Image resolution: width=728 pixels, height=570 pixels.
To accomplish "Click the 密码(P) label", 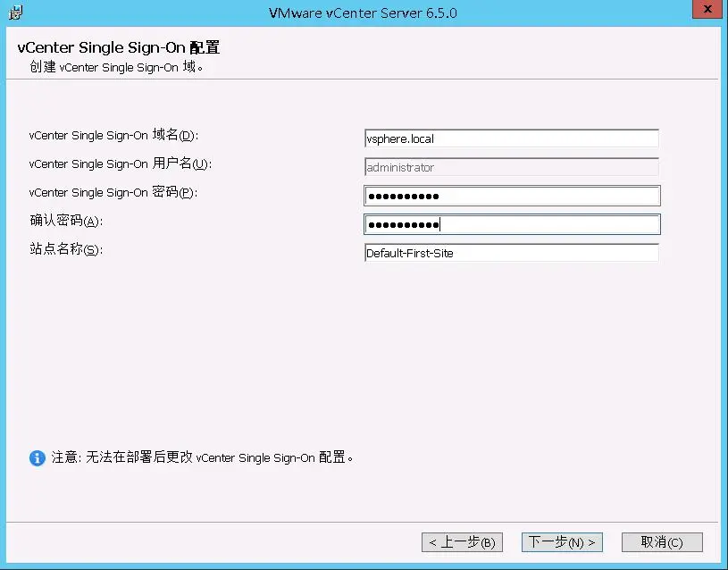I will tap(113, 192).
